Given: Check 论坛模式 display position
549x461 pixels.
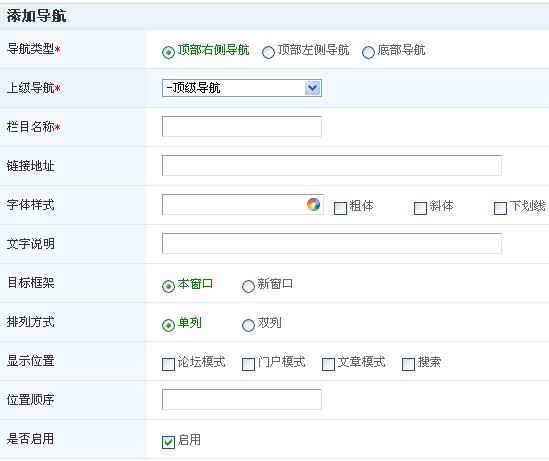Looking at the screenshot, I should pos(168,364).
